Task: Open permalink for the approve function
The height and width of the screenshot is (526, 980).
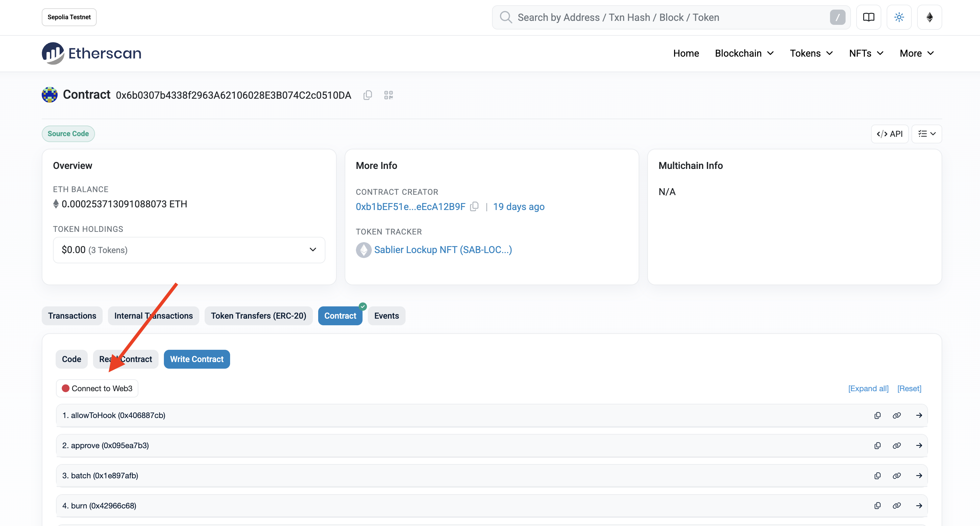Action: click(x=897, y=445)
